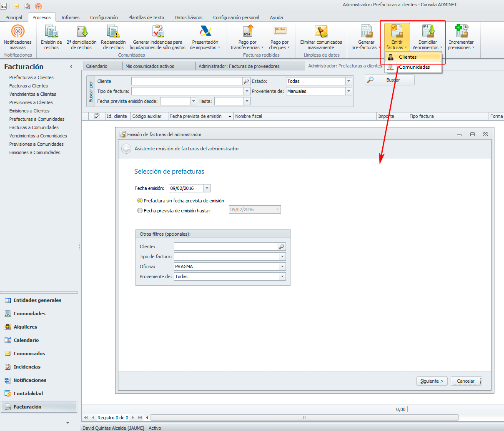Choose Clientes from Emitir facturas menu
Image resolution: width=504 pixels, height=431 pixels.
tap(413, 57)
